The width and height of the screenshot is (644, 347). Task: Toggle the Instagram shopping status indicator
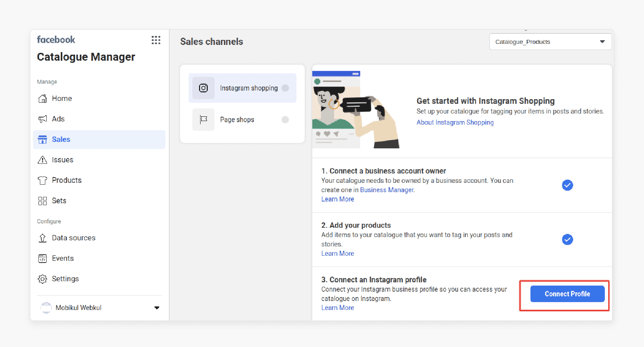tap(285, 88)
